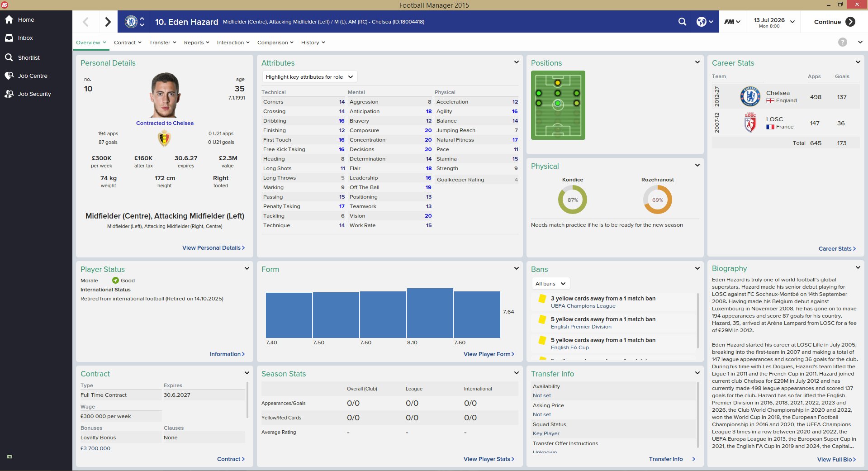868x471 pixels.
Task: Expand the 'All bans' dropdown filter
Action: tap(550, 284)
